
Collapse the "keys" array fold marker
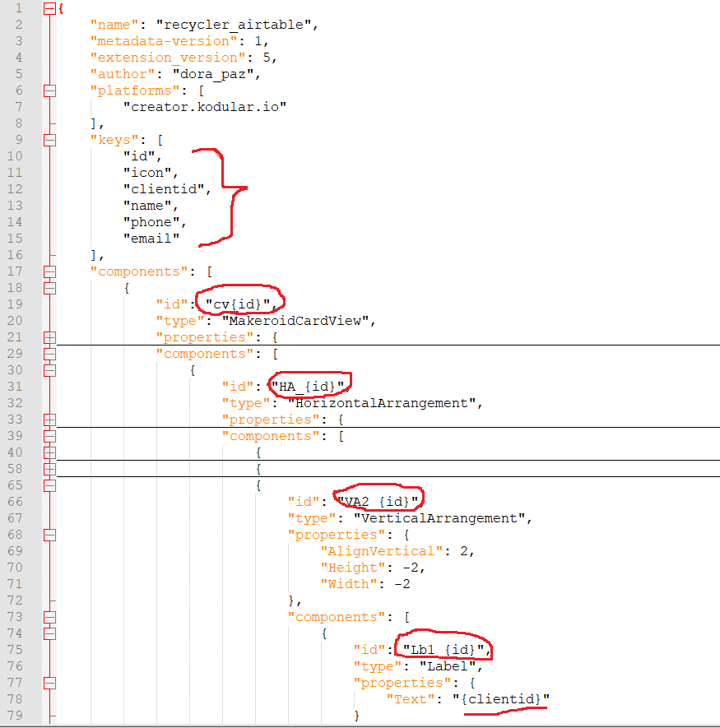point(49,140)
